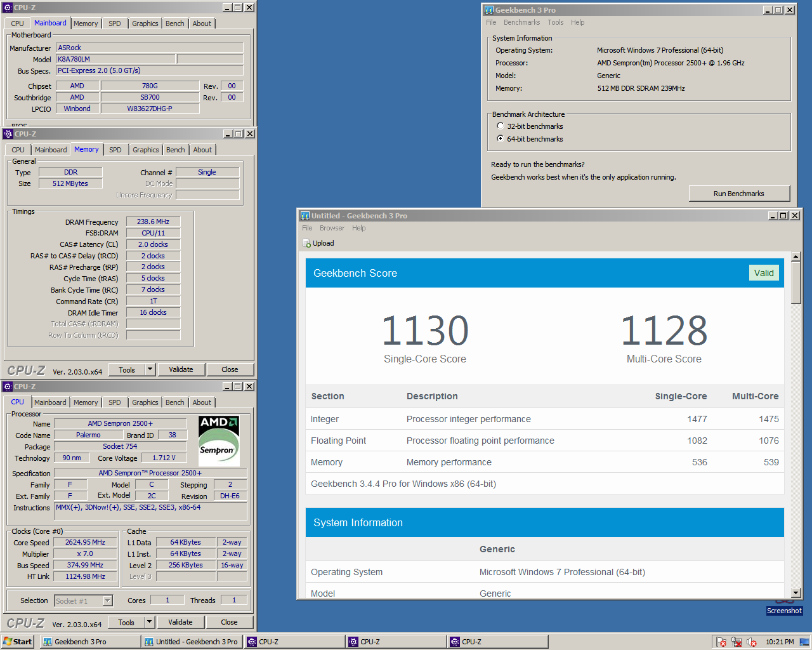Open Help menu in Geekbench 3 Pro window
Image resolution: width=812 pixels, height=650 pixels.
[577, 22]
